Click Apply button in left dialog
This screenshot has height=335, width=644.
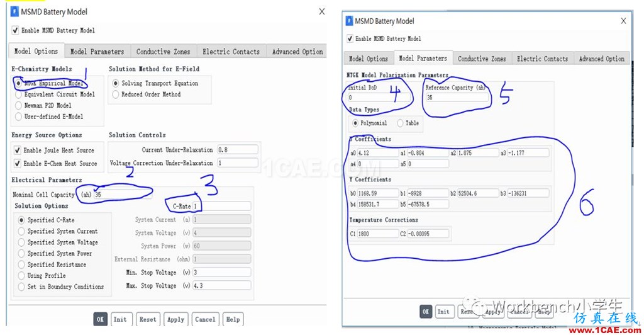click(x=176, y=319)
